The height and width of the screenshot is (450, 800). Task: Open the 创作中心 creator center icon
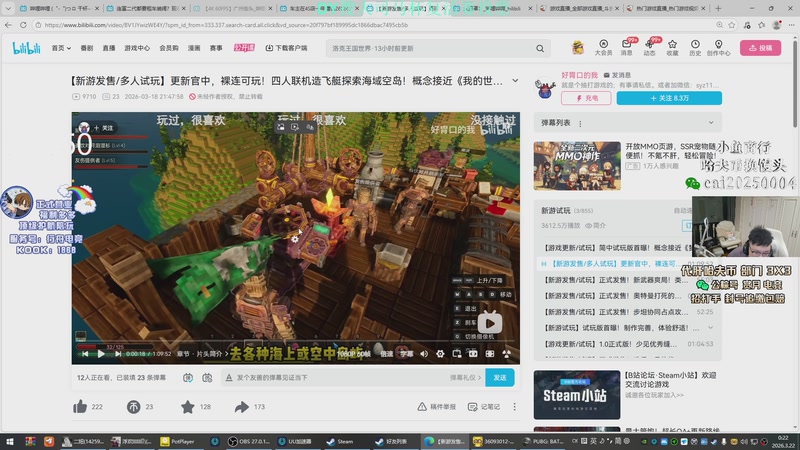(x=718, y=47)
